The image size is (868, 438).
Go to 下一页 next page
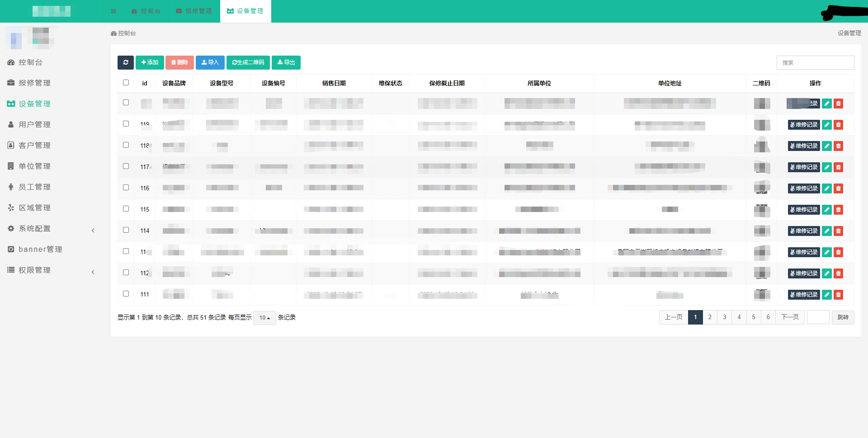tap(790, 317)
